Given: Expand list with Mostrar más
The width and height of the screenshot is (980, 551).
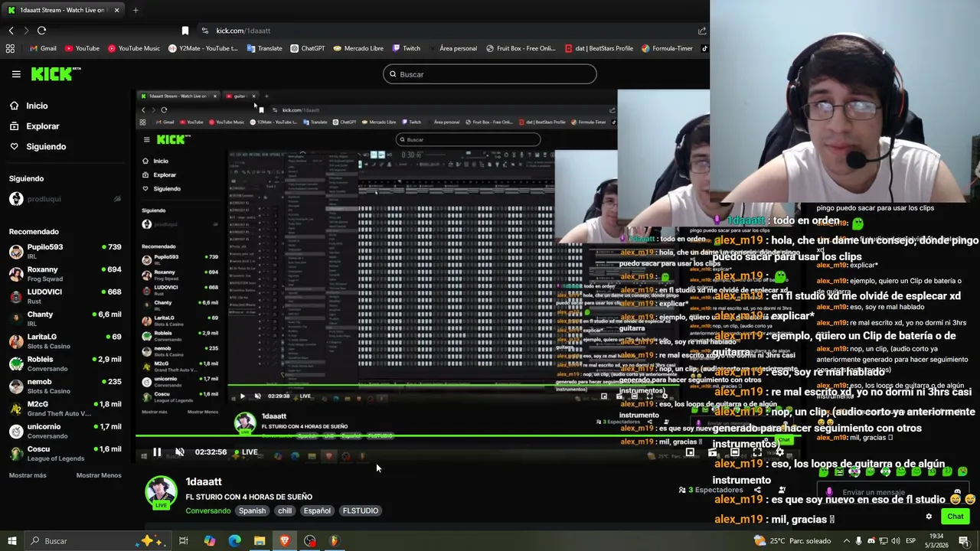Looking at the screenshot, I should (28, 475).
